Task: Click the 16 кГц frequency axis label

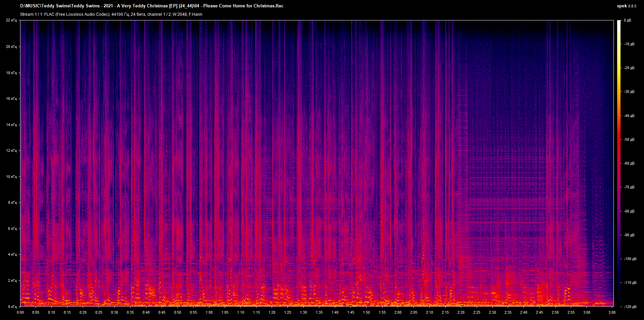Action: [11, 99]
